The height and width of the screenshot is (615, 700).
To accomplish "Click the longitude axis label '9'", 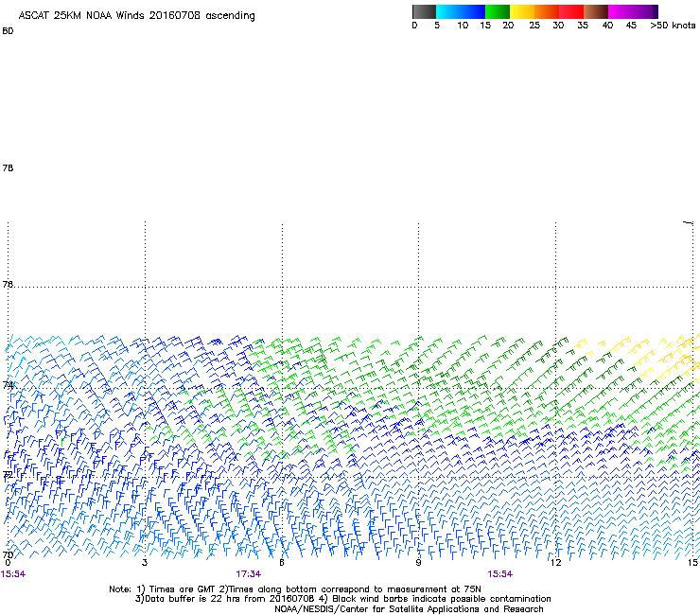I will (x=418, y=563).
